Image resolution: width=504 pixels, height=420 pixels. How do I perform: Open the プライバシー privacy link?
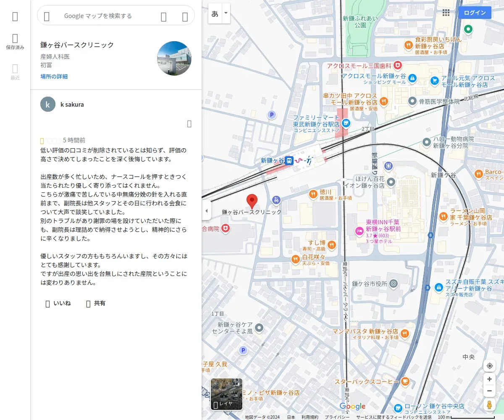(x=337, y=417)
